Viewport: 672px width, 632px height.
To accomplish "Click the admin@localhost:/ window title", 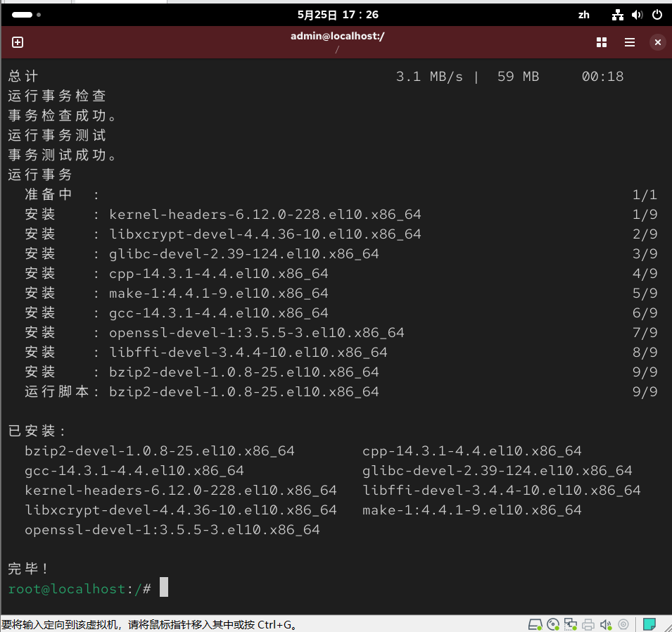I will click(x=337, y=36).
